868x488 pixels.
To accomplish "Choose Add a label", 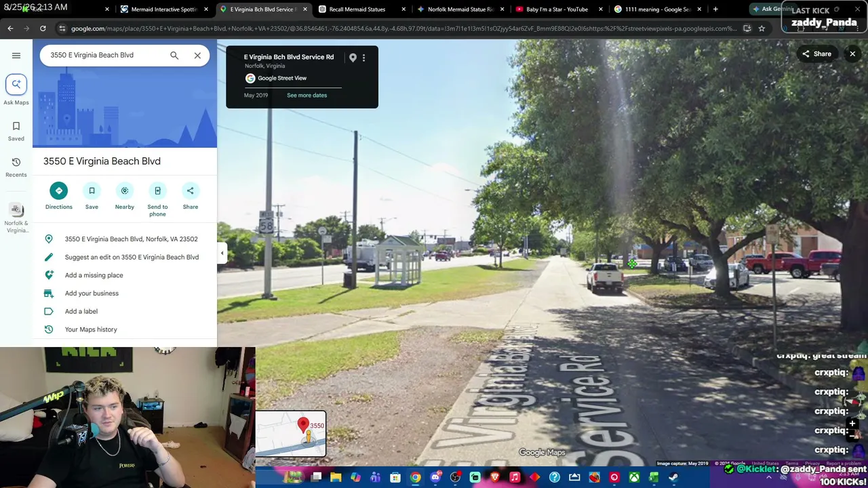I will (x=81, y=312).
